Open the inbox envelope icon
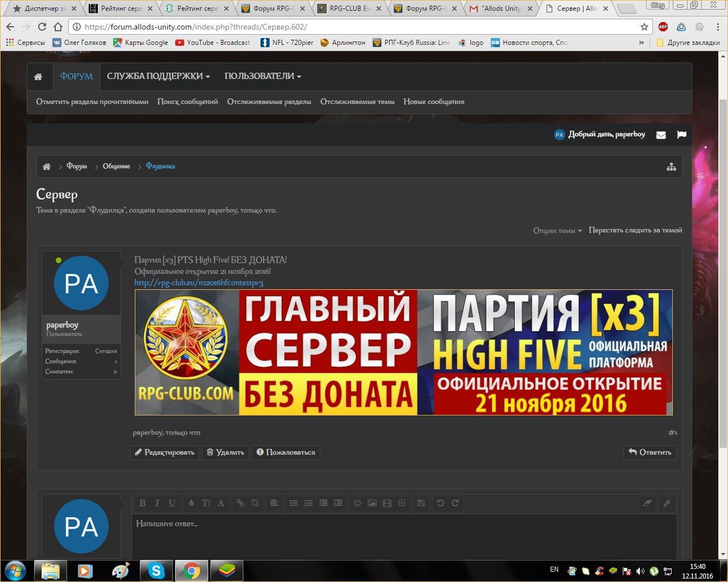 coord(661,135)
